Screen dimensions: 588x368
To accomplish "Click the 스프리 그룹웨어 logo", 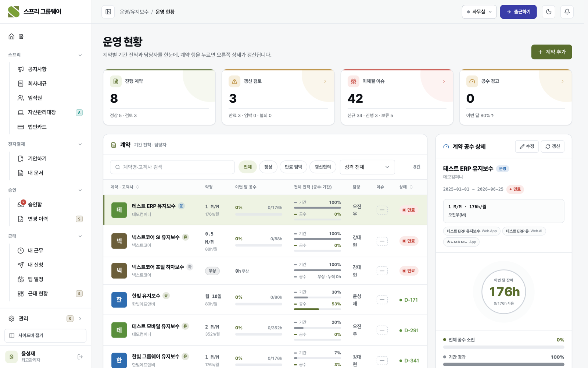I will [35, 12].
